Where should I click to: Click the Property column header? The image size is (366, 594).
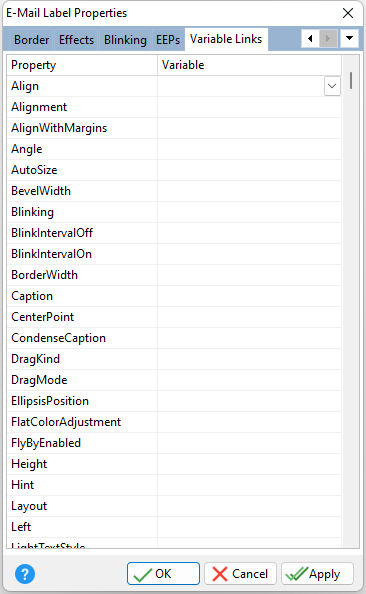(82, 65)
